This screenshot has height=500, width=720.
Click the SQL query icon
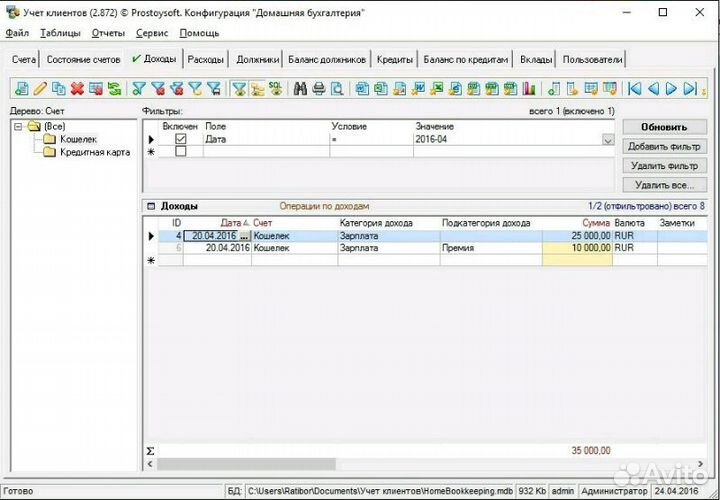pos(273,89)
